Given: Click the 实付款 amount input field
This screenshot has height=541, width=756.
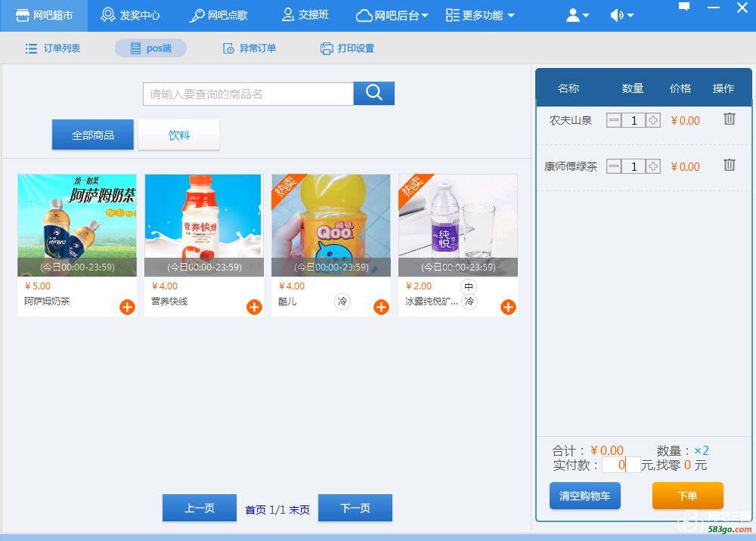Looking at the screenshot, I should pyautogui.click(x=621, y=465).
